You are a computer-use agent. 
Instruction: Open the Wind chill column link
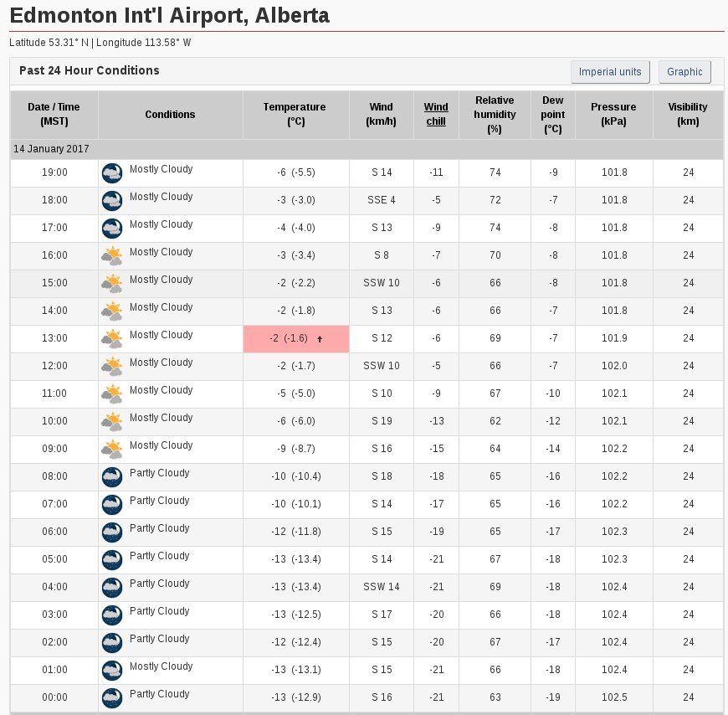tap(436, 115)
